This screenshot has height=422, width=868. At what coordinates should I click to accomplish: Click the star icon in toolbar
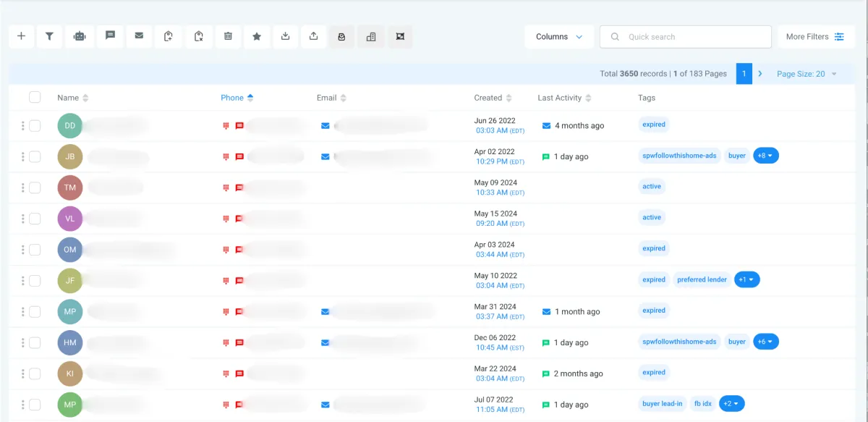click(x=257, y=36)
